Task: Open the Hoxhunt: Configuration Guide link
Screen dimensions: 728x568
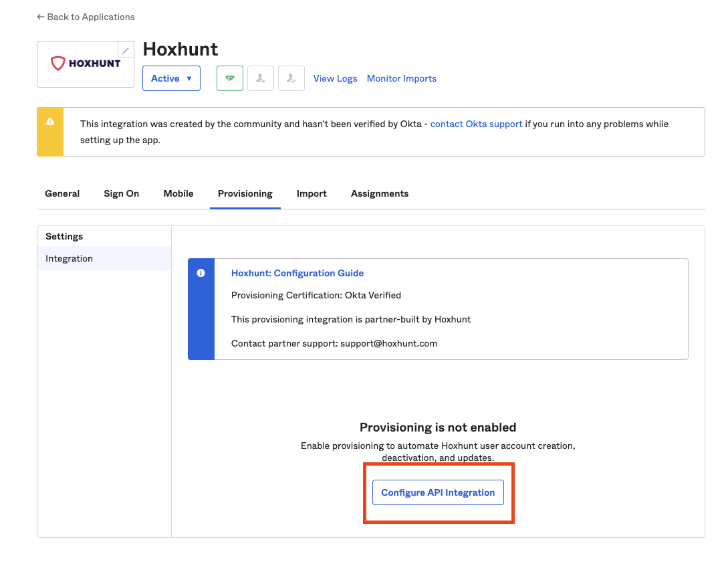Action: 297,274
